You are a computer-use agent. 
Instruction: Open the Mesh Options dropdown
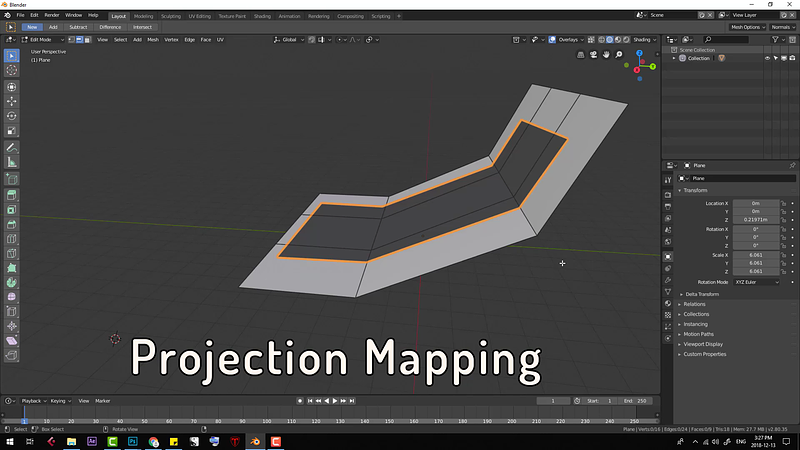coord(748,27)
